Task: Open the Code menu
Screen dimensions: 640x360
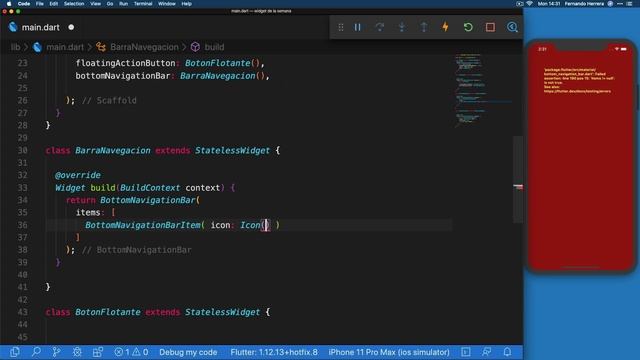Action: point(24,4)
